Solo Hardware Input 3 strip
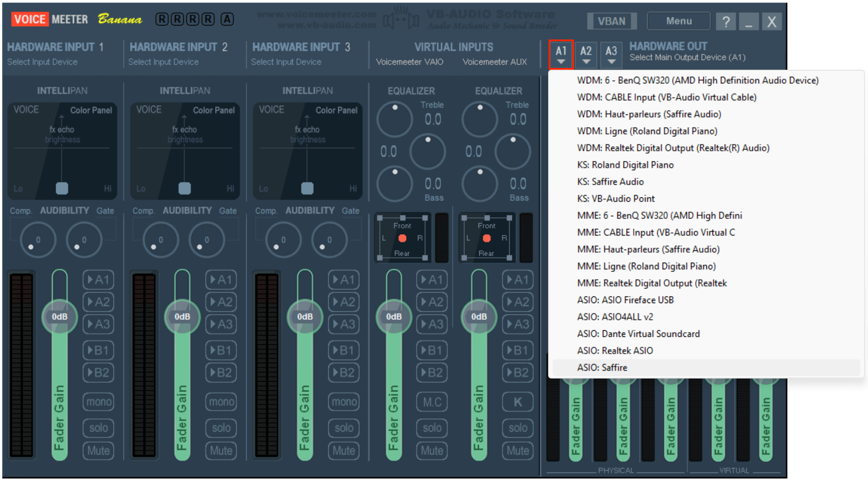The height and width of the screenshot is (482, 868). coord(344,428)
